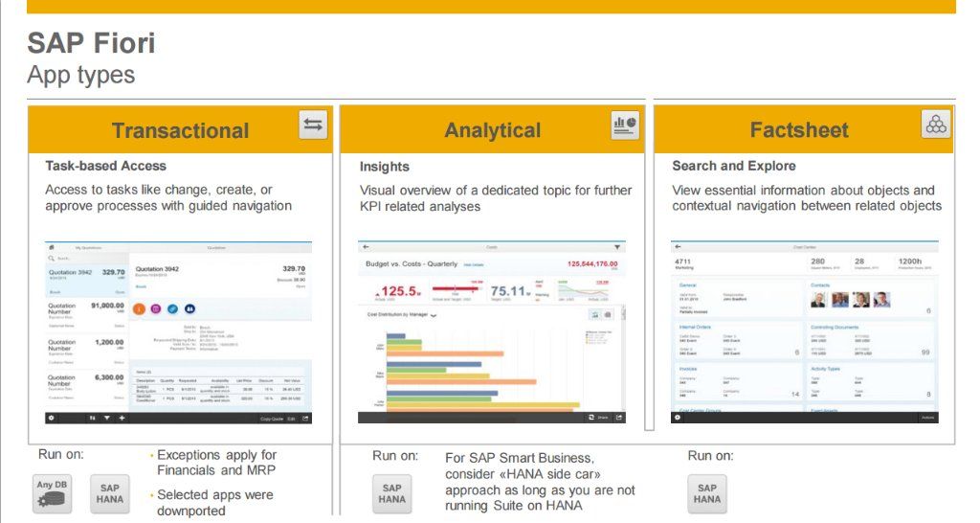
Task: Click the trend line micro chart
Action: click(x=584, y=291)
